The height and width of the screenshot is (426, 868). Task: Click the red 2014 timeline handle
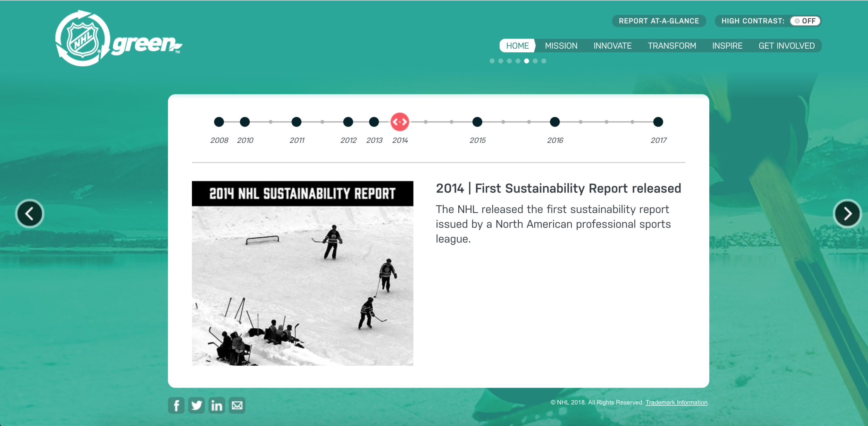click(x=400, y=122)
